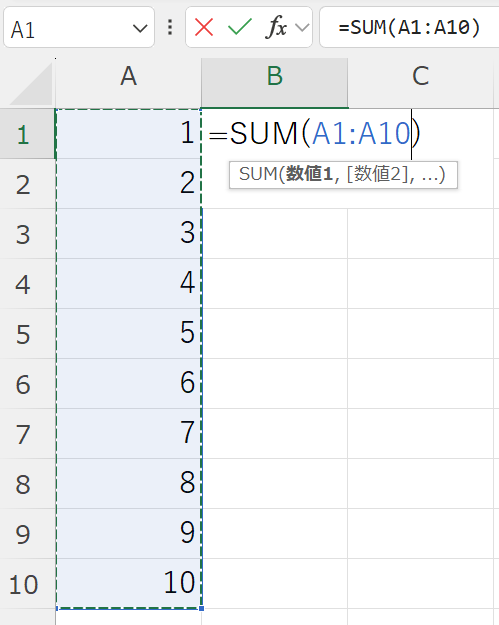Image resolution: width=499 pixels, height=625 pixels.
Task: Click cell A7 containing 7
Action: click(128, 433)
